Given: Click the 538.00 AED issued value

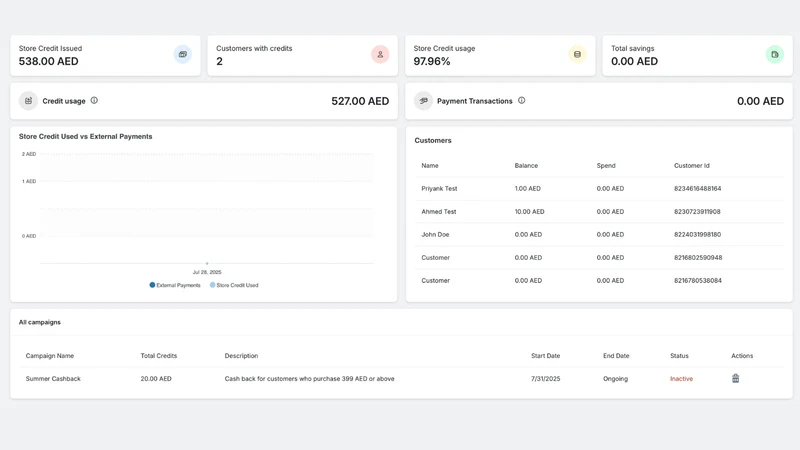Looking at the screenshot, I should pos(48,61).
